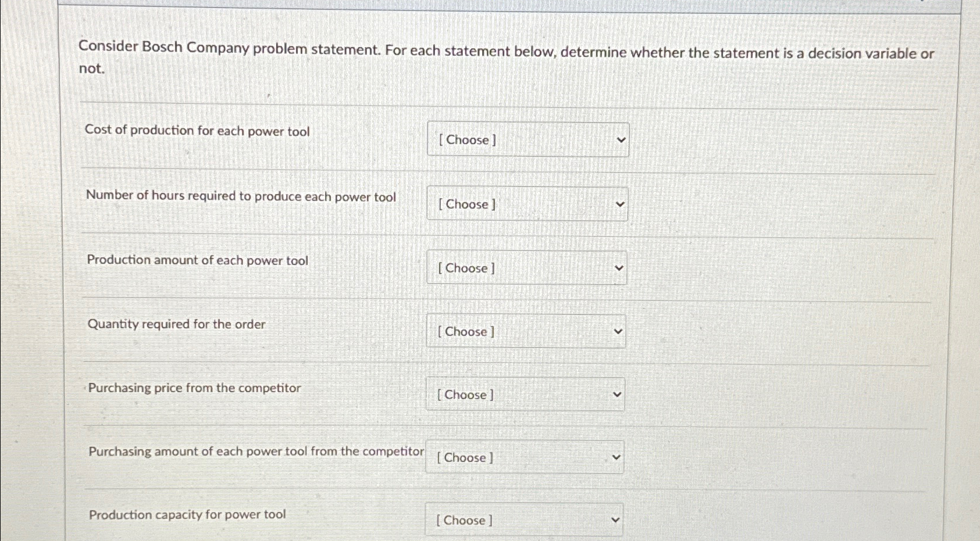Open the dropdown for Quantity required for the order
The width and height of the screenshot is (980, 541).
525,331
